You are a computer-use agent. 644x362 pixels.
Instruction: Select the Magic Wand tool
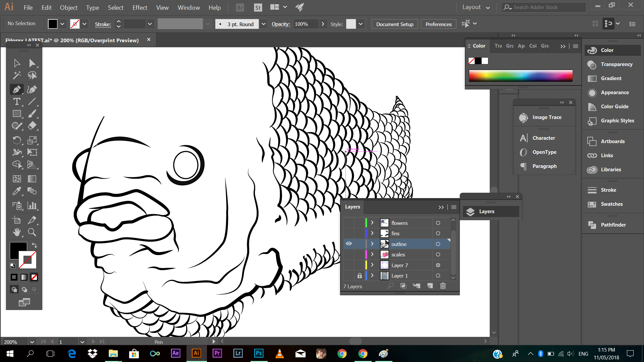(x=17, y=75)
